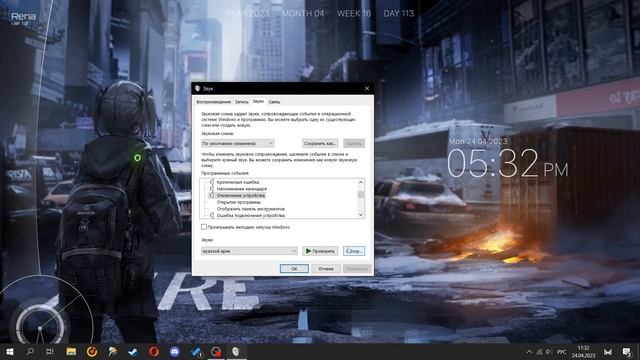Open the Звуки sound file dropdown
The height and width of the screenshot is (360, 640).
point(249,251)
